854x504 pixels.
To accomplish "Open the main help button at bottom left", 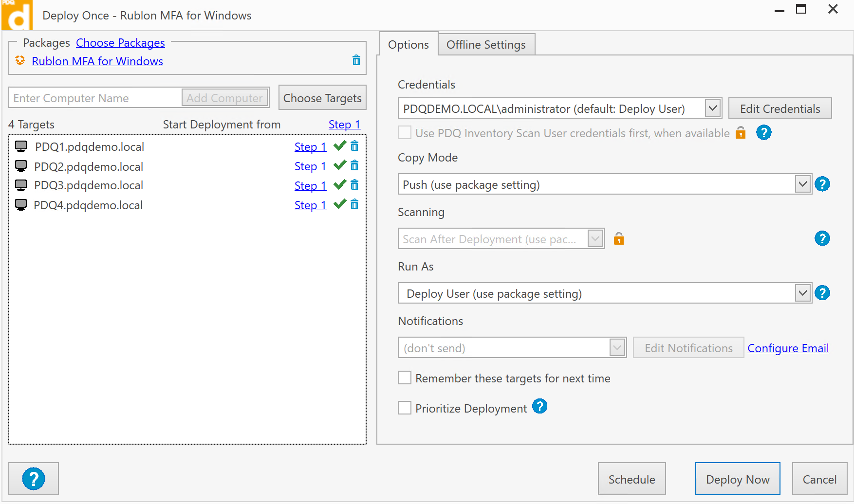I will (34, 479).
